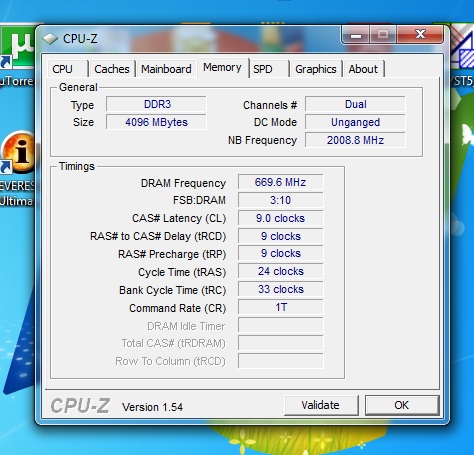Click the 1T Command Rate value

pos(281,307)
